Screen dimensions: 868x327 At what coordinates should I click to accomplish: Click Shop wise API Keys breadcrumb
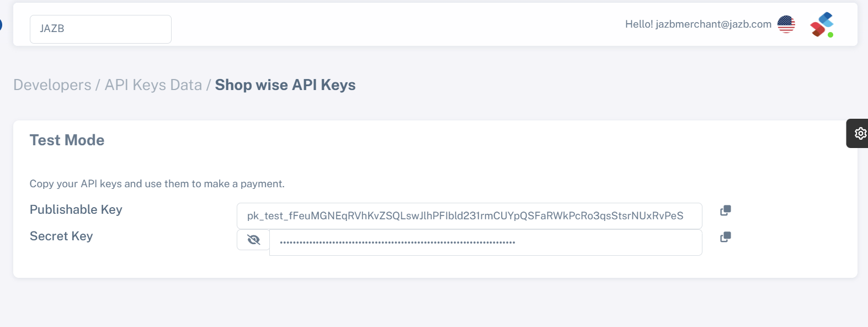pos(285,85)
